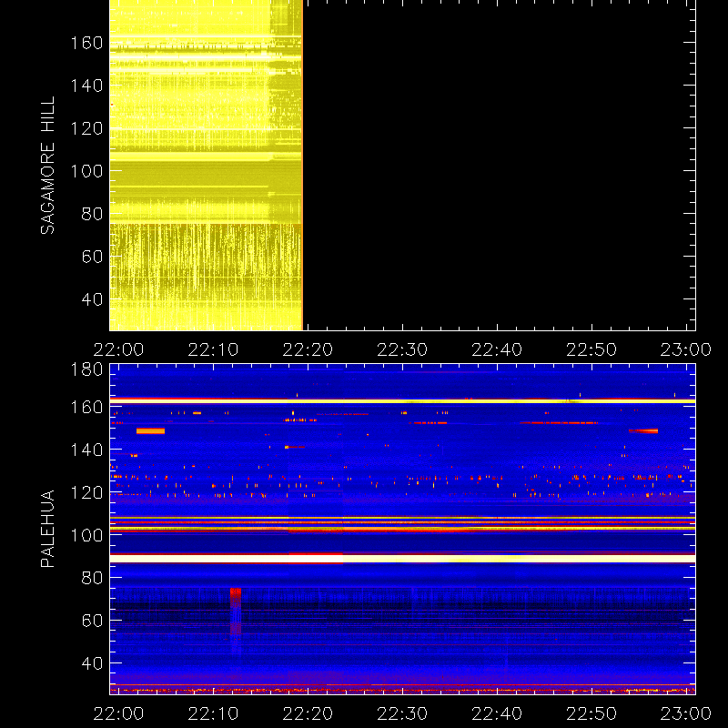Viewport: 728px width, 728px height.
Task: Click the PALEHUA axis title
Action: [x=47, y=529]
